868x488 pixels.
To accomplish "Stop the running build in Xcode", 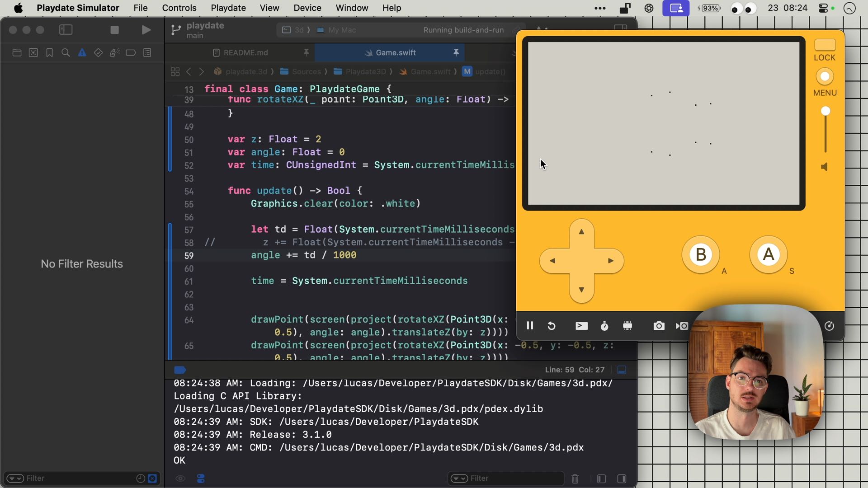I will [114, 30].
